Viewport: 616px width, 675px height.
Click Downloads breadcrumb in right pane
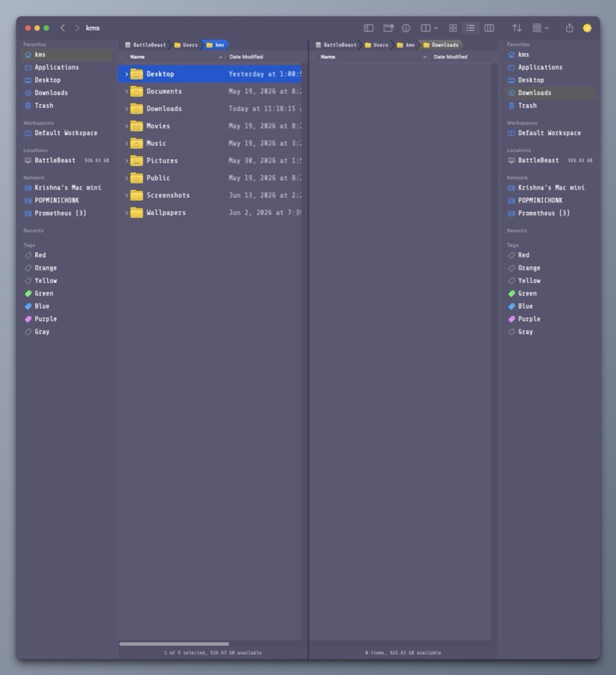click(442, 45)
